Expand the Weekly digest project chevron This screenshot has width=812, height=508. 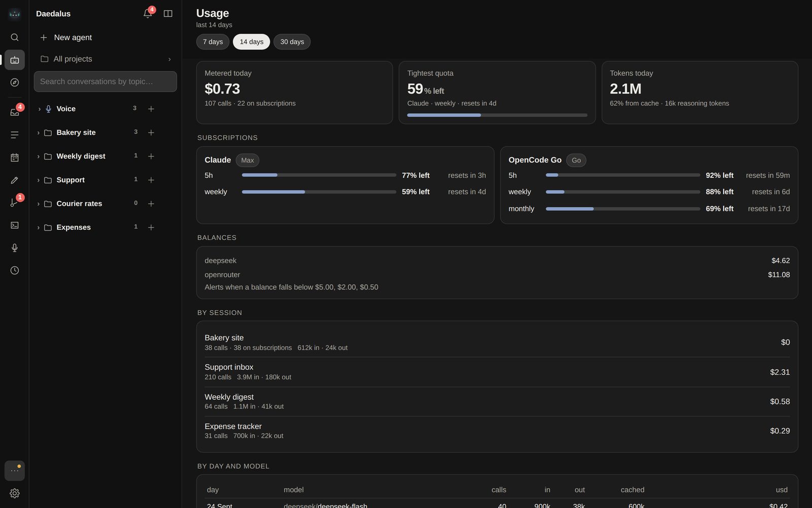coord(39,156)
